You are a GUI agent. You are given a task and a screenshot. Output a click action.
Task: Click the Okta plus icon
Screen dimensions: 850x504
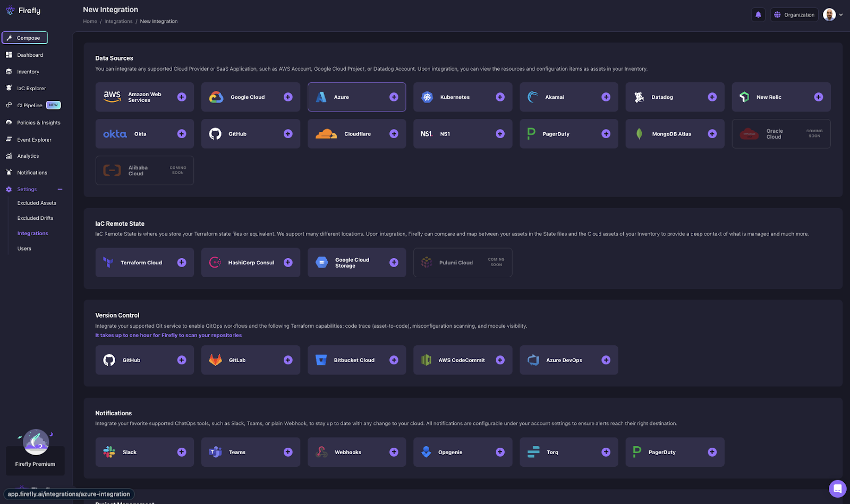pyautogui.click(x=182, y=134)
